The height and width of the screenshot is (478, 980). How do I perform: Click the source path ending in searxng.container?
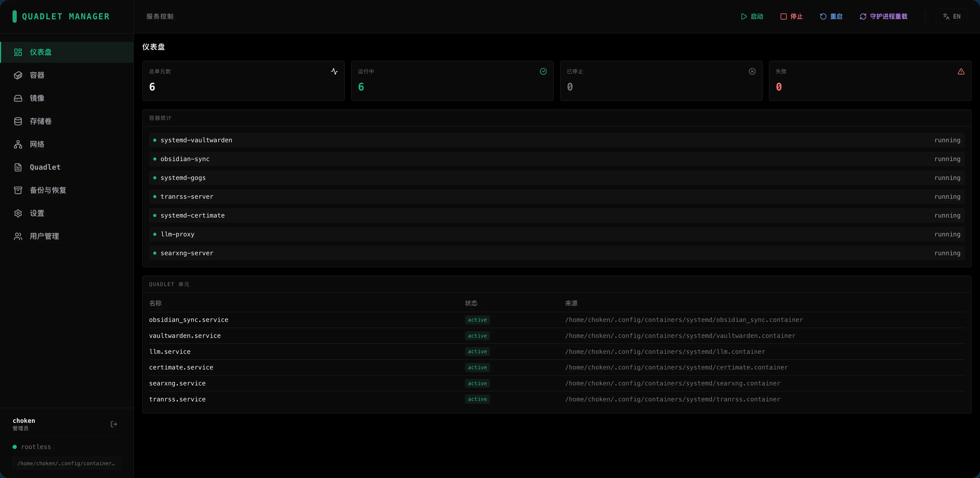(x=673, y=383)
